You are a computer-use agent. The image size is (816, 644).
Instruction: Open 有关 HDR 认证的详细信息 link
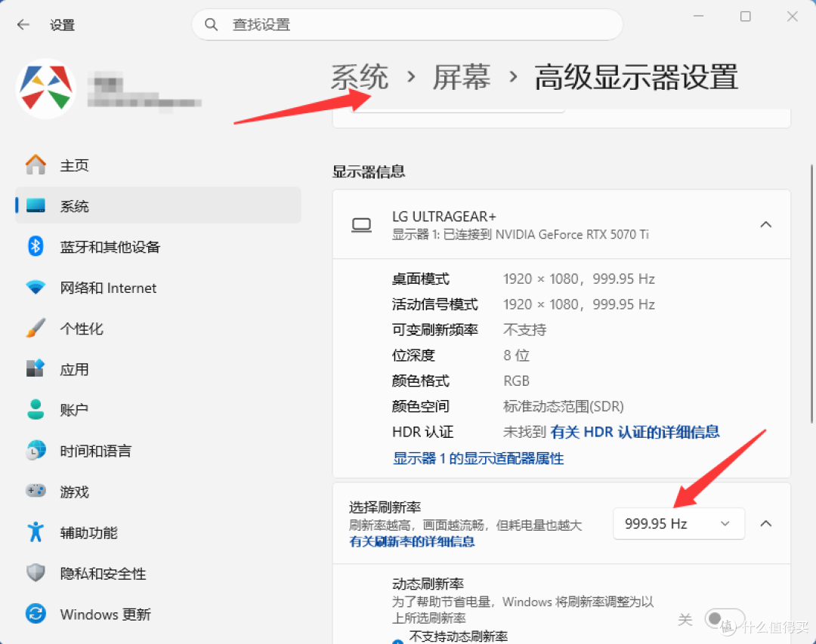click(635, 432)
